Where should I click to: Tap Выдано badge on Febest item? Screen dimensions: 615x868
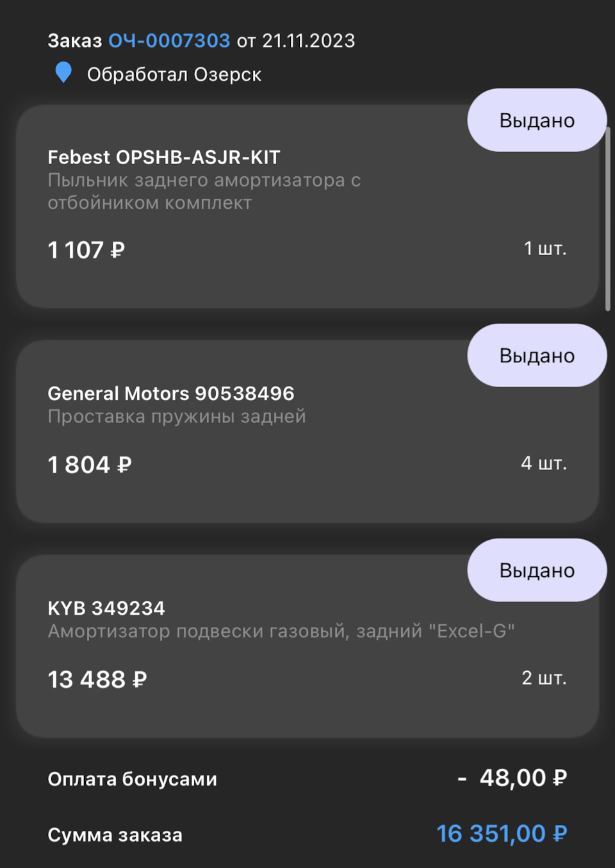537,121
